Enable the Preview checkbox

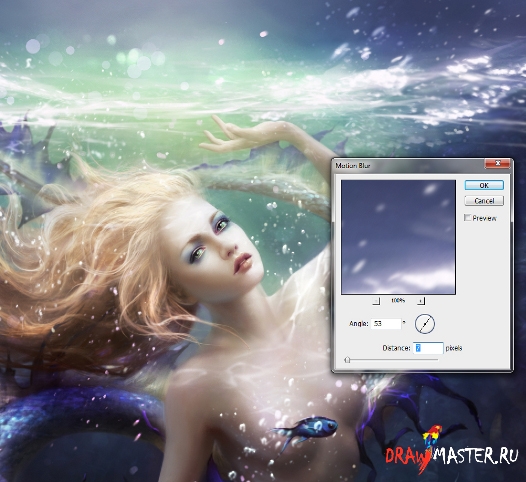[468, 218]
